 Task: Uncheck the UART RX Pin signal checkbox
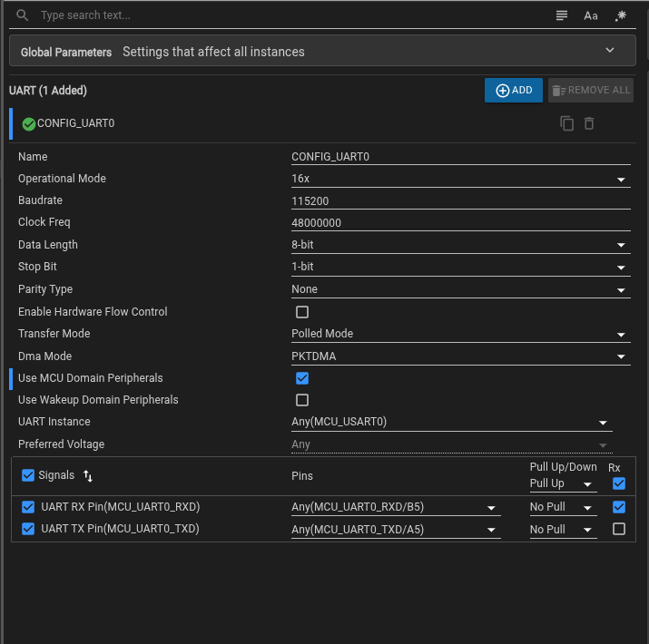[28, 507]
